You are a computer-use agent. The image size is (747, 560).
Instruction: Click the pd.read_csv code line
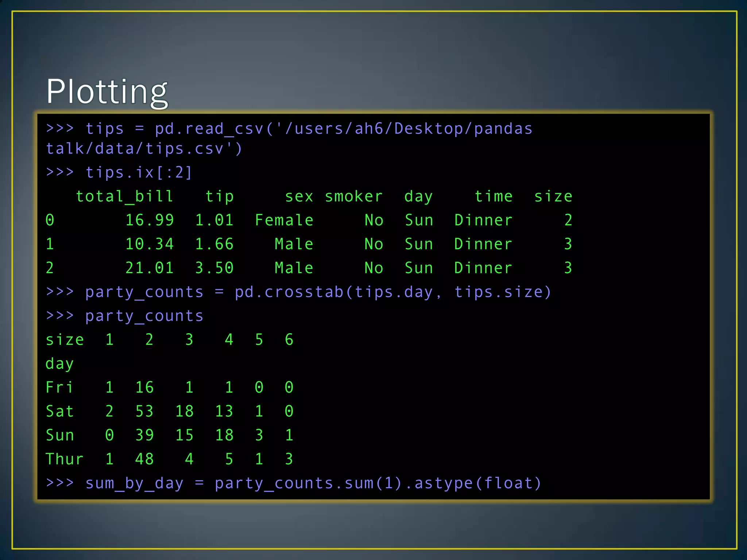[x=289, y=129]
